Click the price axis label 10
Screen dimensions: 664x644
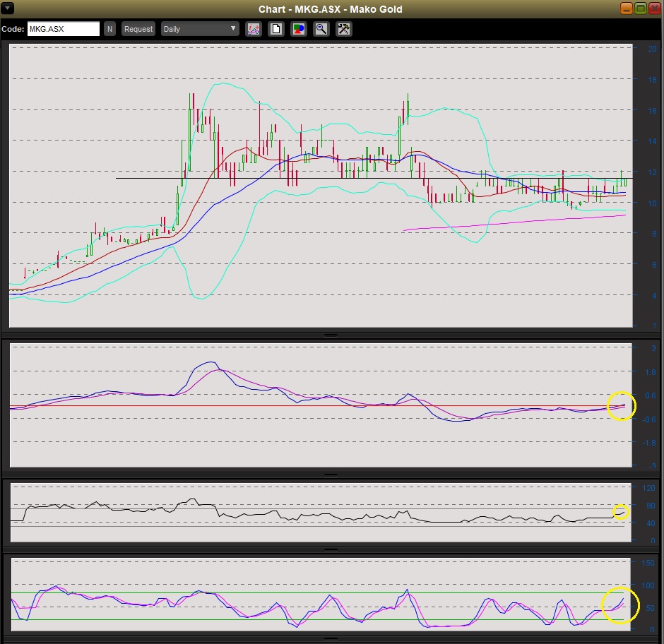click(x=652, y=203)
